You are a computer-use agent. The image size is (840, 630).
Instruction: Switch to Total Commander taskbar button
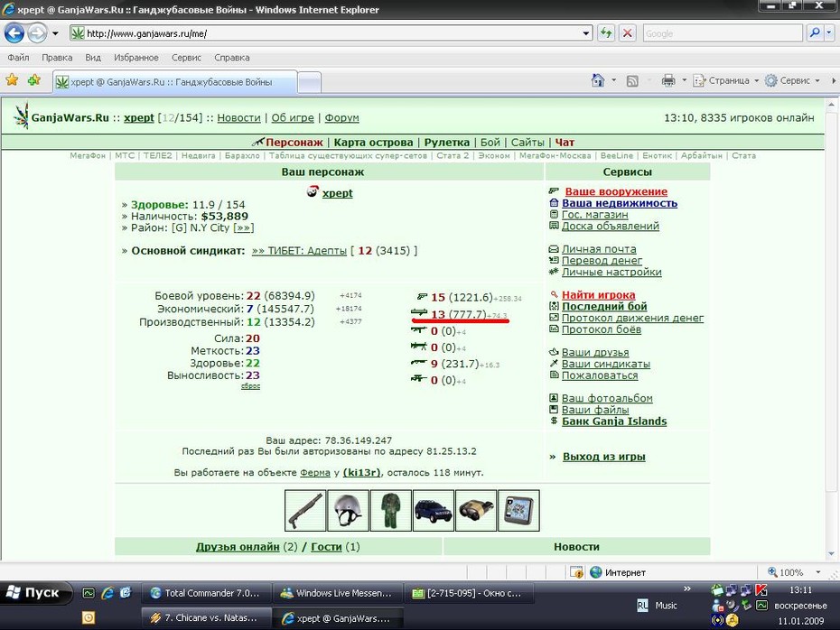click(x=206, y=593)
